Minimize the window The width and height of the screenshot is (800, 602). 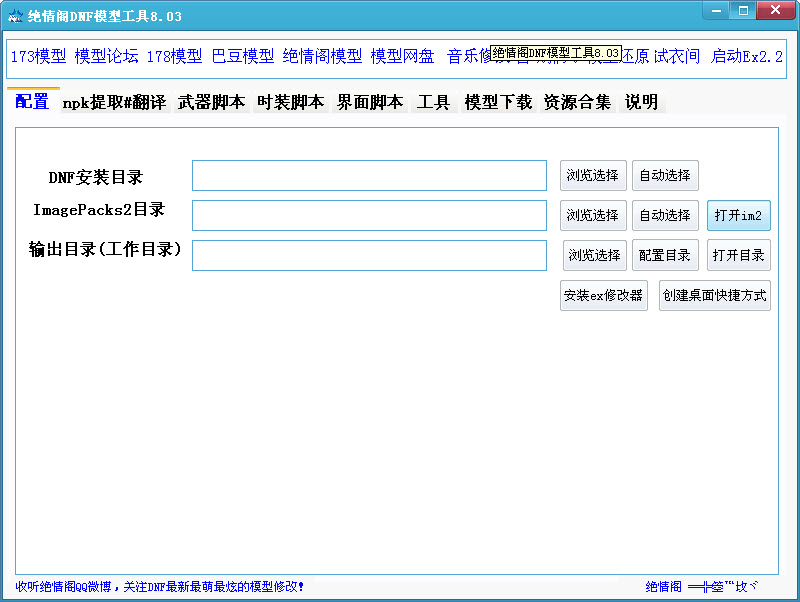coord(716,10)
